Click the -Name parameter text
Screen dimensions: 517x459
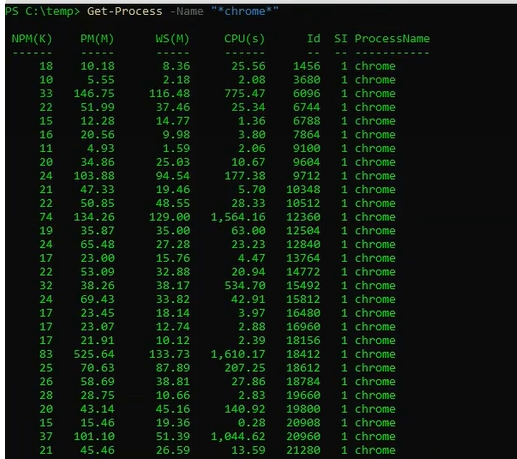pyautogui.click(x=187, y=11)
